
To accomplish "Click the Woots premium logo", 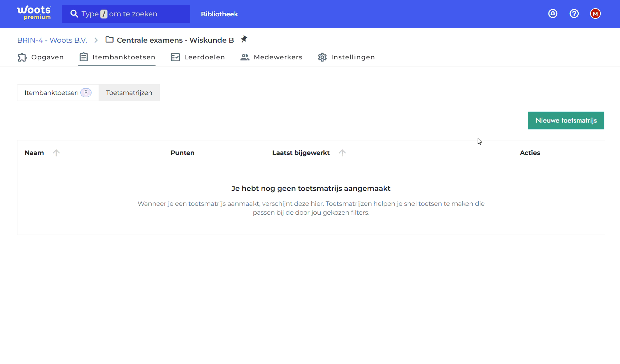I will tap(34, 13).
